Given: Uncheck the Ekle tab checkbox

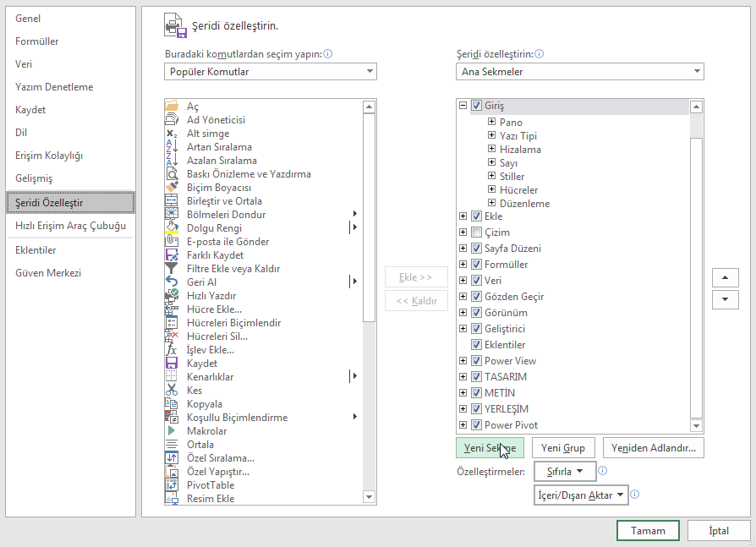Looking at the screenshot, I should pos(476,216).
